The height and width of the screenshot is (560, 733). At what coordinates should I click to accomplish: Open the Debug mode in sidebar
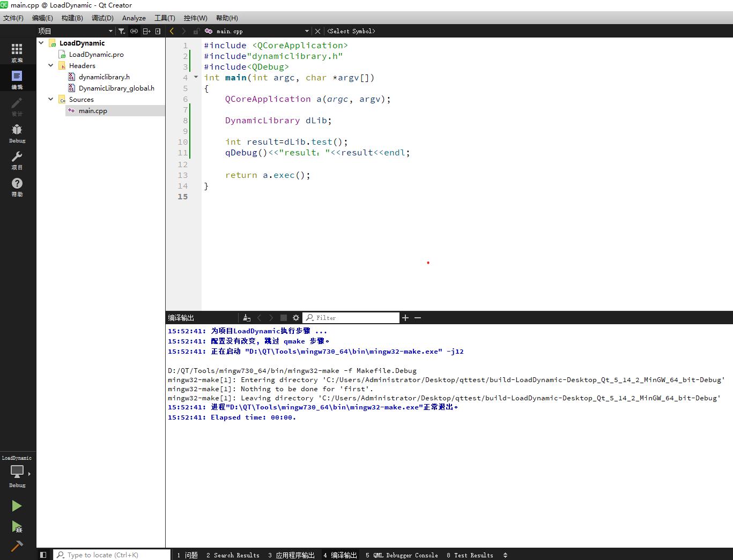point(17,133)
